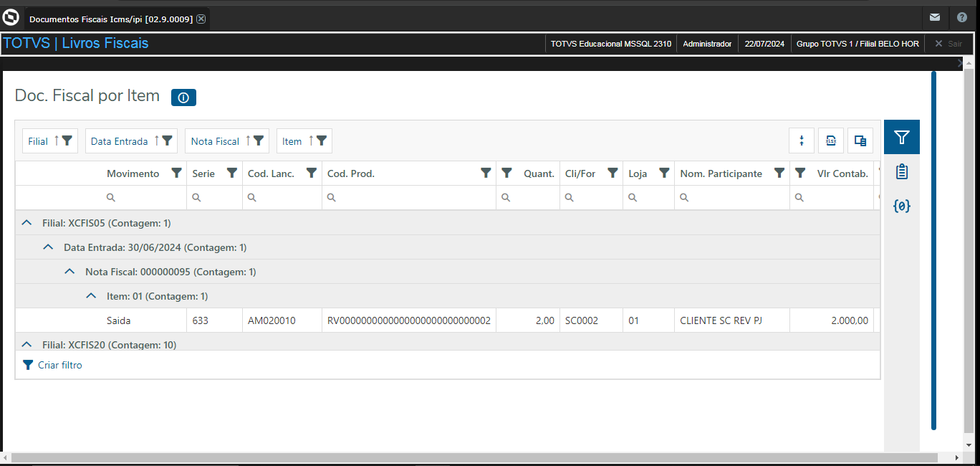Select the 2.000,00 Vlr Contab. cell

(x=832, y=320)
